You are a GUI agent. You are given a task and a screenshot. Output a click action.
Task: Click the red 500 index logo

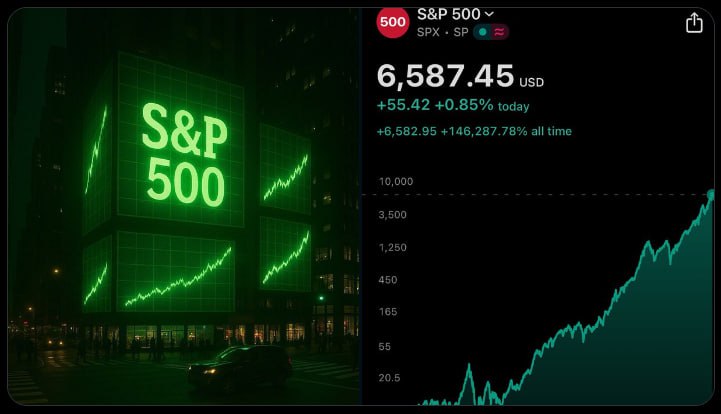pos(393,22)
